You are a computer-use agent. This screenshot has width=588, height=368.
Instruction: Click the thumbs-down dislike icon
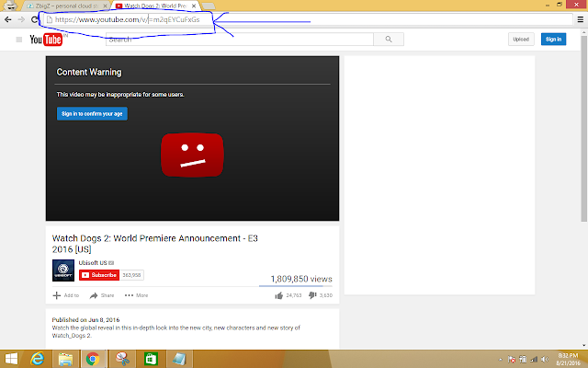pyautogui.click(x=312, y=295)
